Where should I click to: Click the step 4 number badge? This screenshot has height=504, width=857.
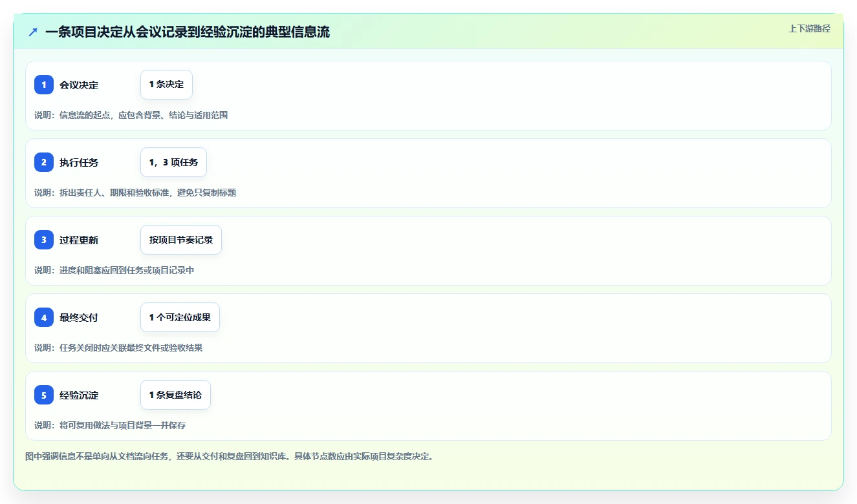44,317
